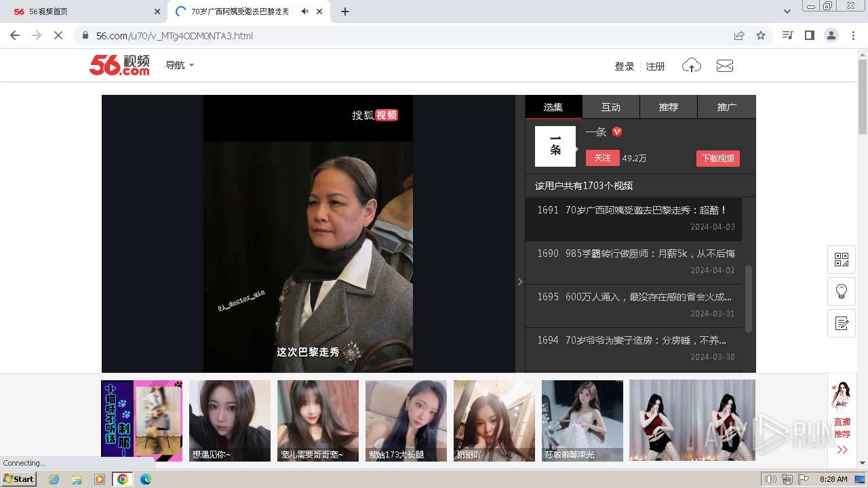Open the 导航 navigation dropdown
Viewport: 868px width, 488px height.
coord(180,65)
